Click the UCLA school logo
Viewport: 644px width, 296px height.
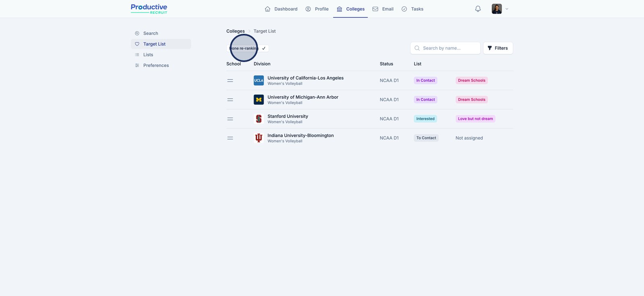coord(258,81)
